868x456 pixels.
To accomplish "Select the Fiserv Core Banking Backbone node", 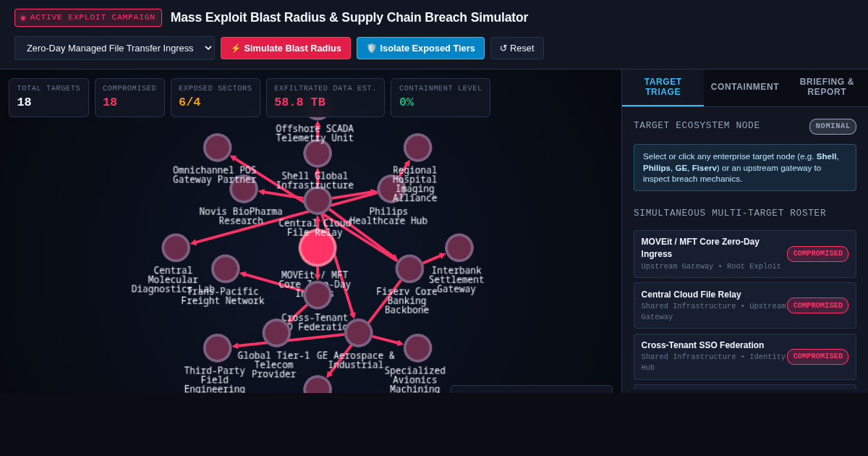I will coord(409,269).
